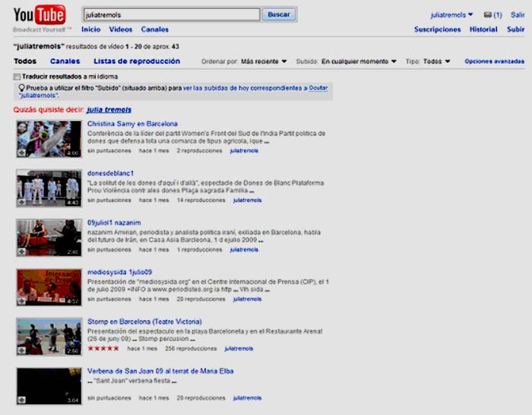Open mediosysida 1julio09 video thumbnail

coord(49,287)
